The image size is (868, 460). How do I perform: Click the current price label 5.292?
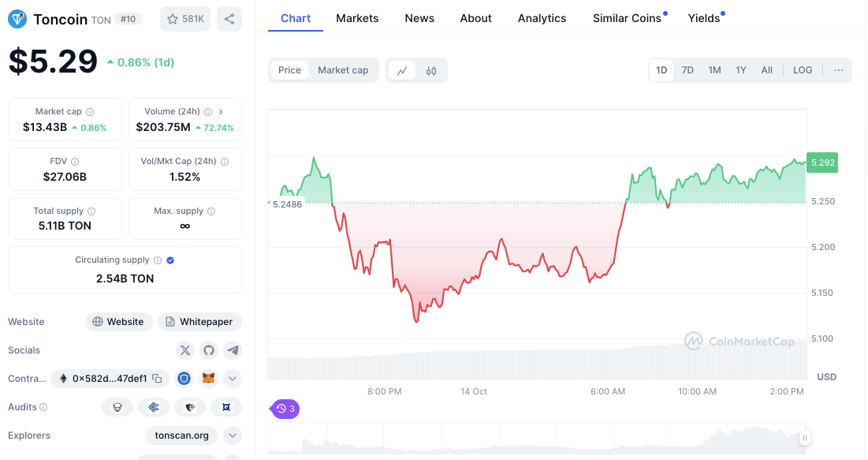[x=822, y=163]
